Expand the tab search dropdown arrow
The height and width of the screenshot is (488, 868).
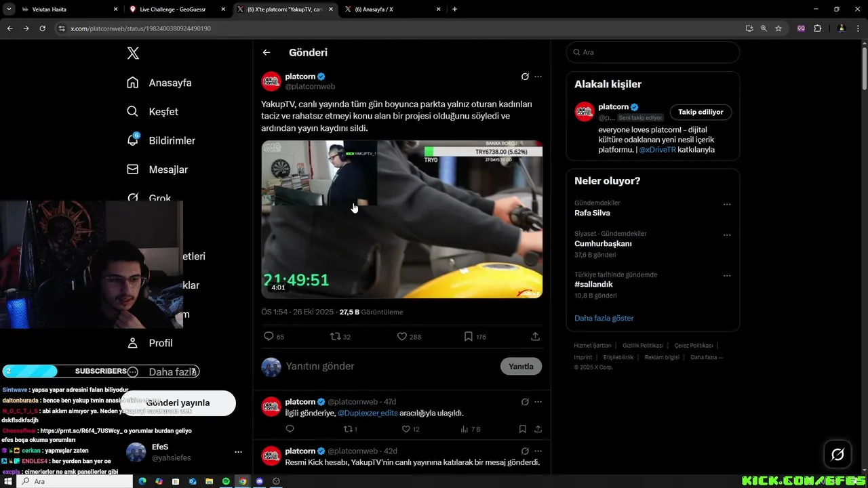[x=9, y=9]
